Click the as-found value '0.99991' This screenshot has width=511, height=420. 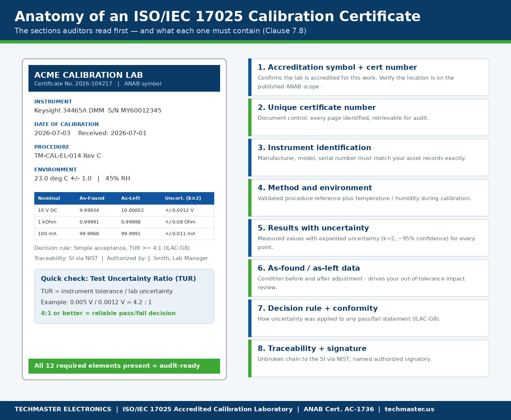coord(89,222)
